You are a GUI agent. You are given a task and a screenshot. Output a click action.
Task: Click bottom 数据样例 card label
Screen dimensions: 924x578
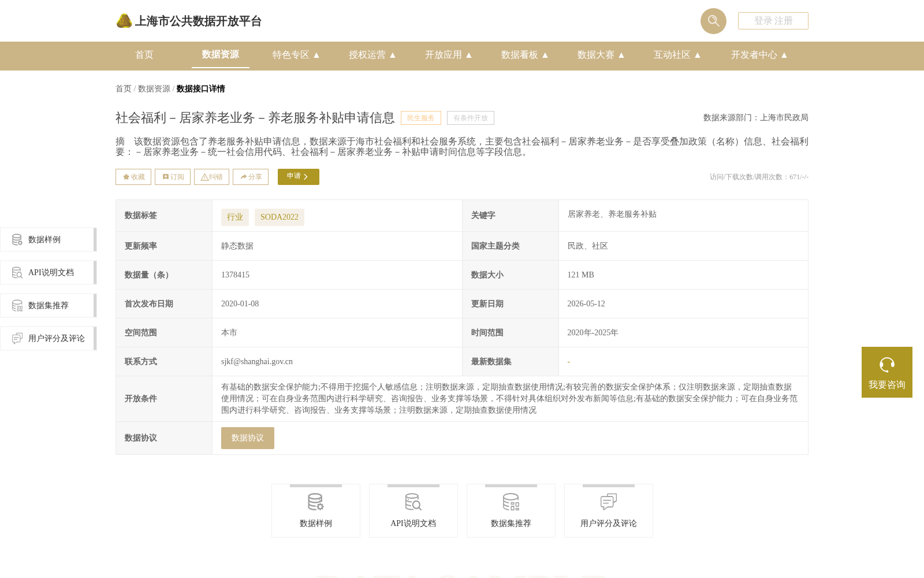[x=316, y=523]
